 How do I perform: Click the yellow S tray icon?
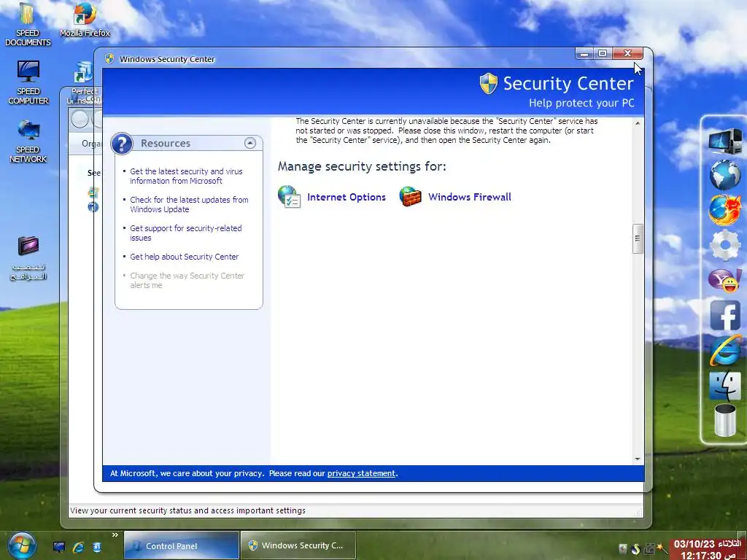click(635, 549)
